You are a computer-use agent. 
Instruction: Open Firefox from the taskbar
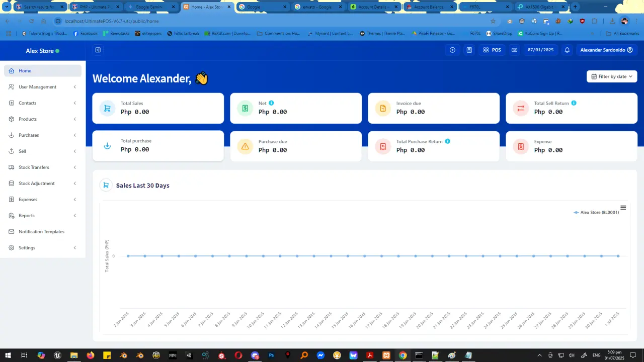click(x=90, y=355)
